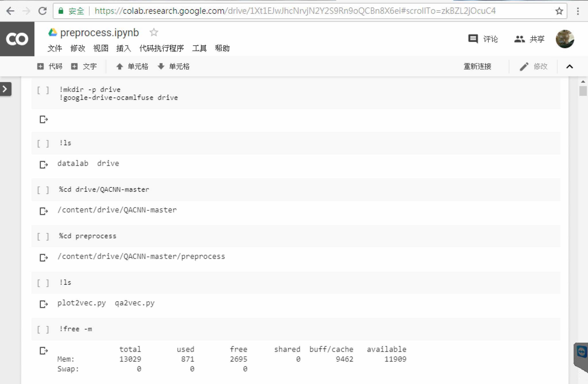
Task: Run the !free -m cell
Action: tap(43, 329)
